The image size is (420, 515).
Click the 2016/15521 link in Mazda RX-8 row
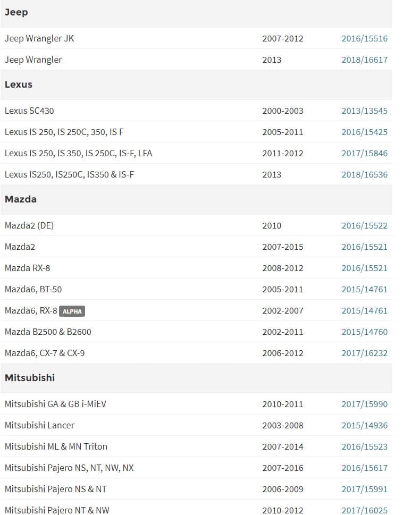click(x=364, y=268)
